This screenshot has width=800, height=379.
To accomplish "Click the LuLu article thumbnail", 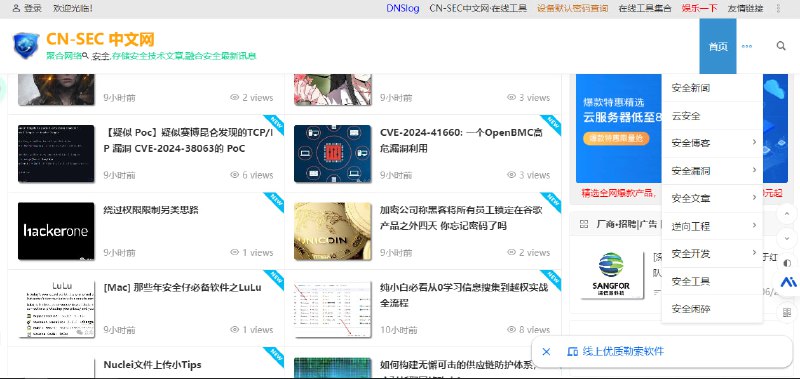I will [x=56, y=309].
